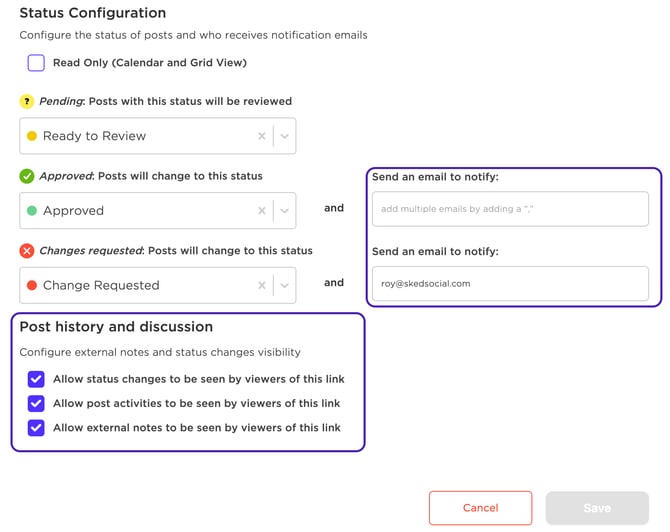Open the Change Requested dropdown arrow
Screen dimensions: 670x532
click(285, 286)
